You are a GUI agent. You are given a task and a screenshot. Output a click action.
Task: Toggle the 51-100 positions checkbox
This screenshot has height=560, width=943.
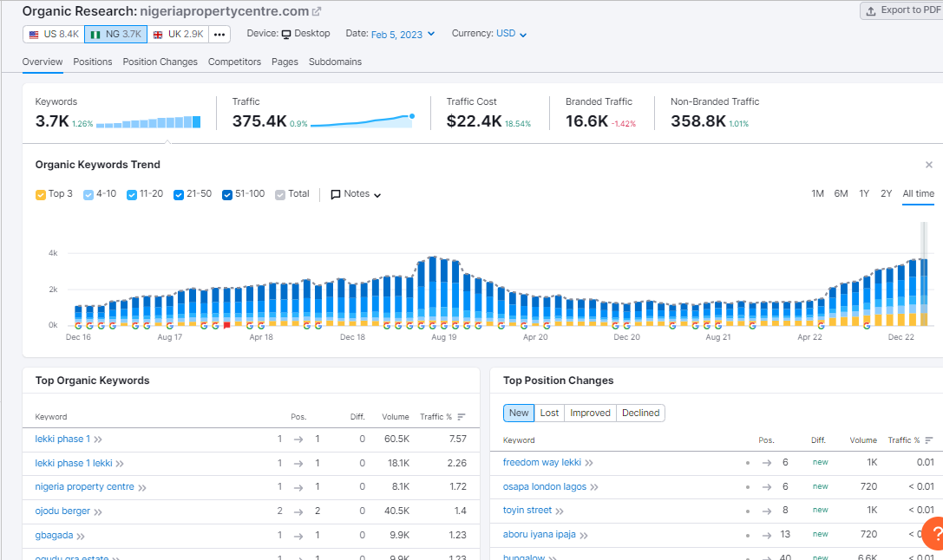click(227, 195)
